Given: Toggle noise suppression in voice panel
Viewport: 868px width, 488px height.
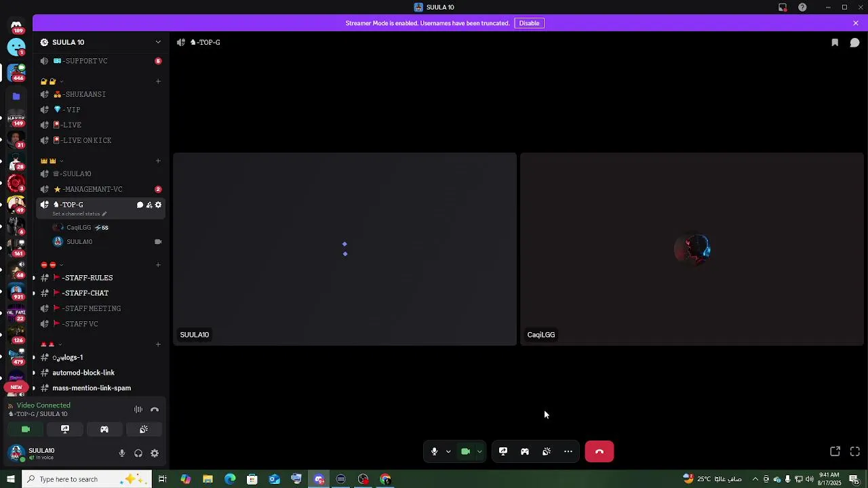Looking at the screenshot, I should pyautogui.click(x=138, y=409).
